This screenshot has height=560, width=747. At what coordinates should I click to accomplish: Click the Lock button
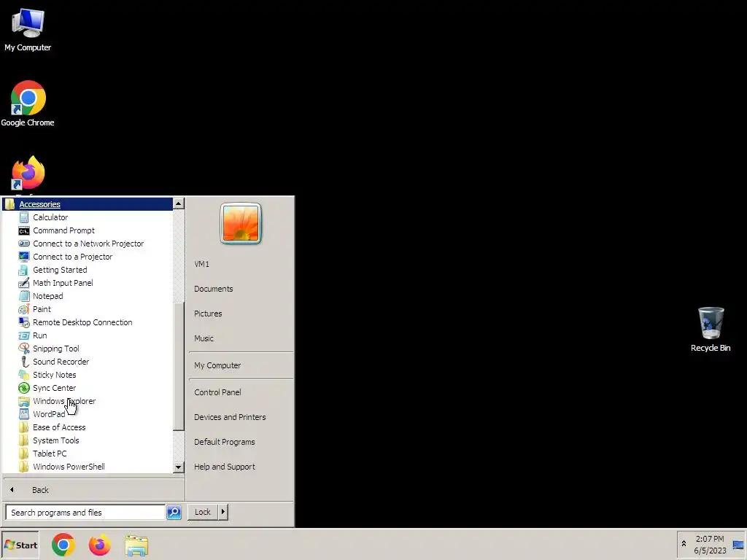(x=203, y=512)
